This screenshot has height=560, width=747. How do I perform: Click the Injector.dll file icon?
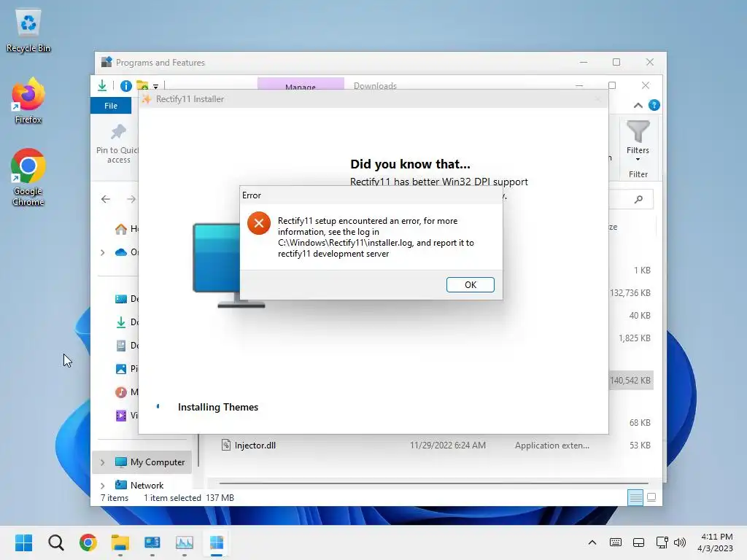(x=226, y=446)
